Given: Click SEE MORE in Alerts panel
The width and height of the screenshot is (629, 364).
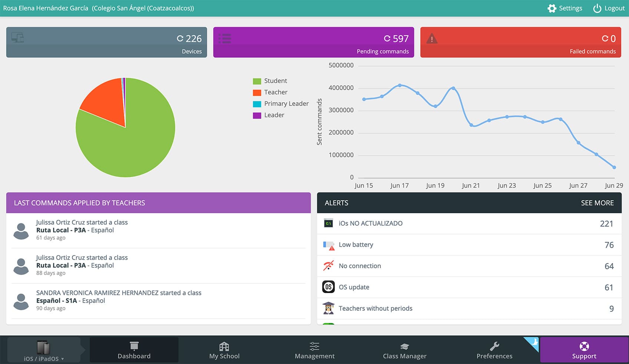Looking at the screenshot, I should click(597, 203).
